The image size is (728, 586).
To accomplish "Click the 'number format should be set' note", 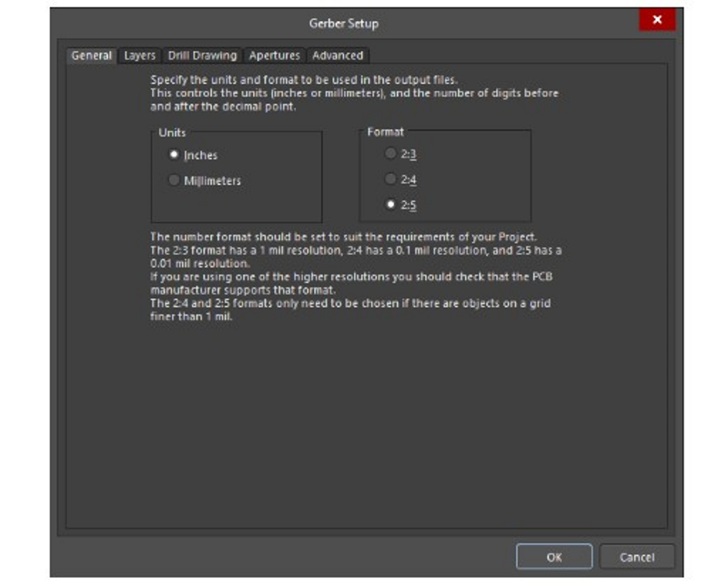I will (343, 237).
